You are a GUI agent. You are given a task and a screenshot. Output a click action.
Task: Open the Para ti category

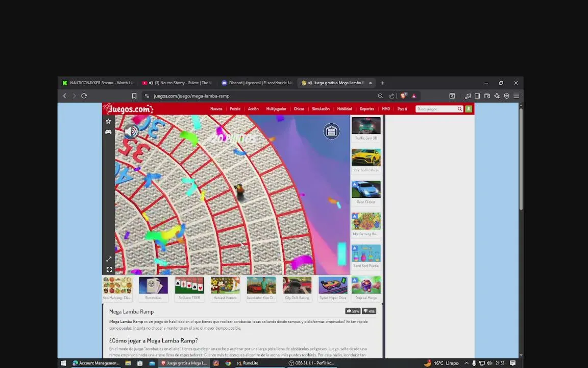(x=402, y=109)
